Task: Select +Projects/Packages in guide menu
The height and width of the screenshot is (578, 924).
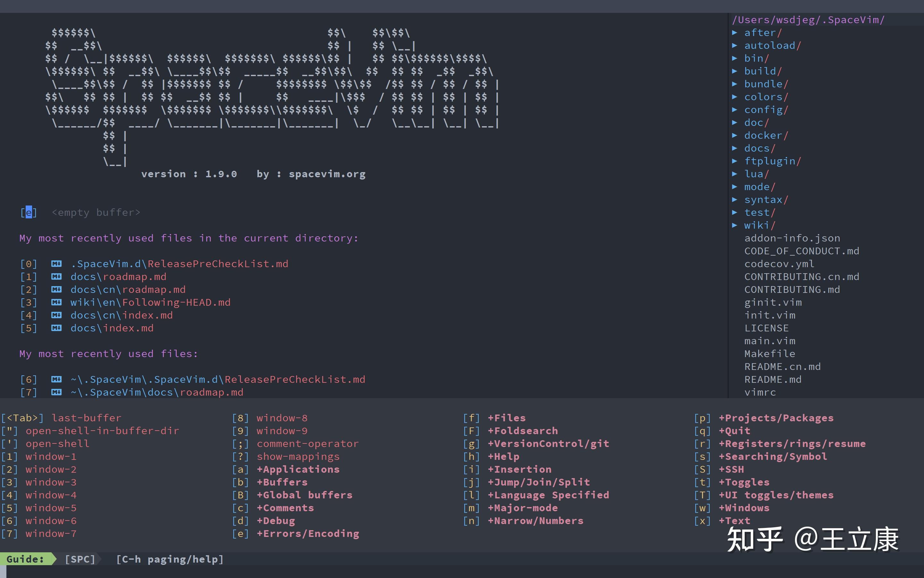Action: tap(776, 418)
